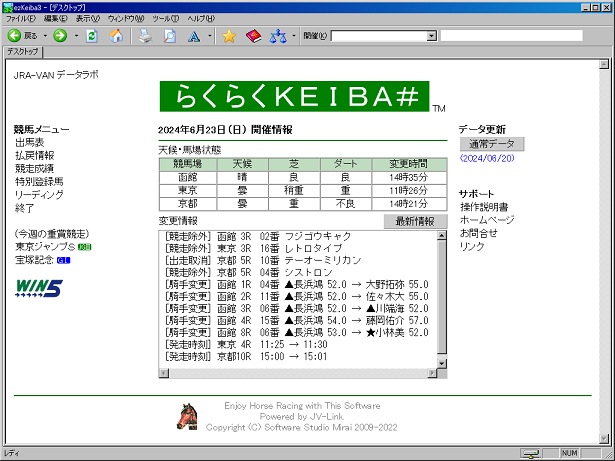Expand the 開催 combo box
The width and height of the screenshot is (615, 461).
(431, 36)
